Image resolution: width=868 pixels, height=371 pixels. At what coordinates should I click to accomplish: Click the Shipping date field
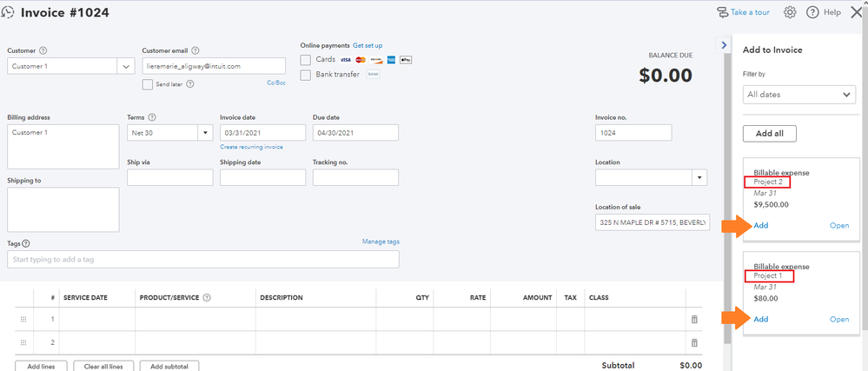pyautogui.click(x=263, y=177)
